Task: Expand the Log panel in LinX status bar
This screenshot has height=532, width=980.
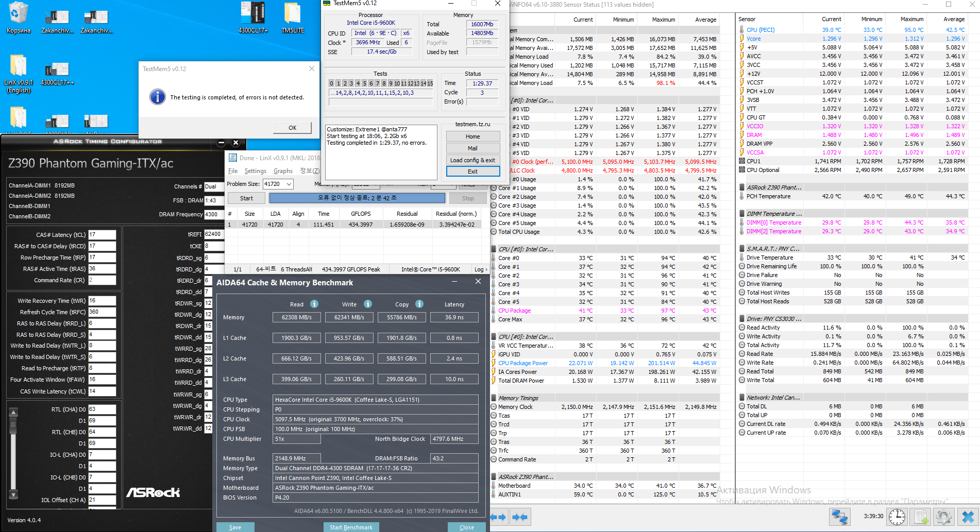Action: pyautogui.click(x=481, y=269)
